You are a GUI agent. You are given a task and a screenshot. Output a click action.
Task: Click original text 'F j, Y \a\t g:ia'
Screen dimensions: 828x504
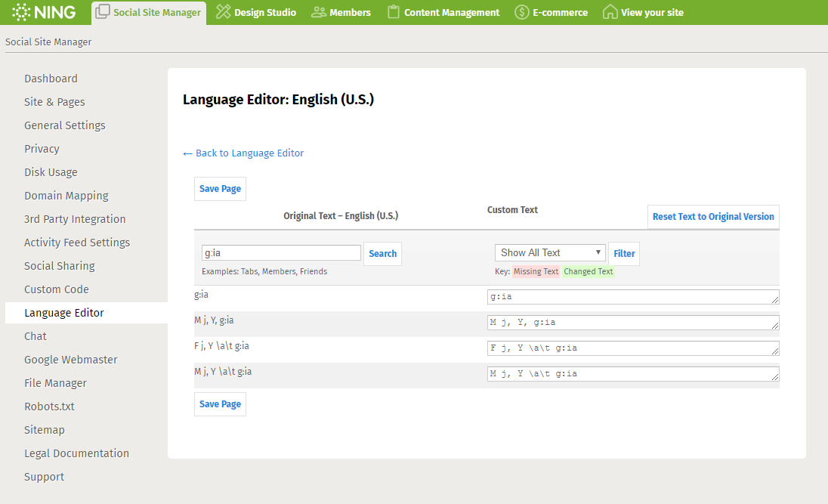[221, 346]
